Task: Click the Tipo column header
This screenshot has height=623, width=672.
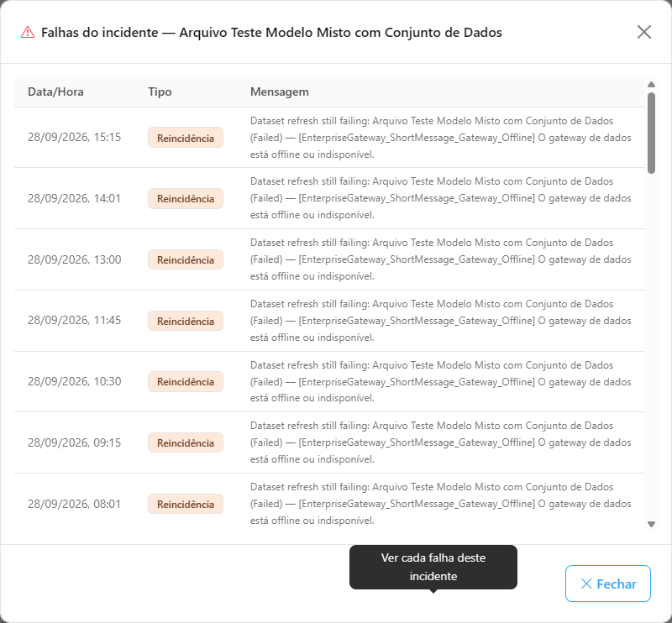Action: pos(160,92)
